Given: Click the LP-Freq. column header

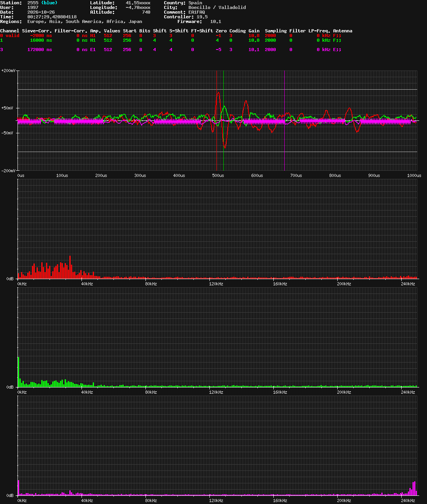Looking at the screenshot, I should [319, 31].
